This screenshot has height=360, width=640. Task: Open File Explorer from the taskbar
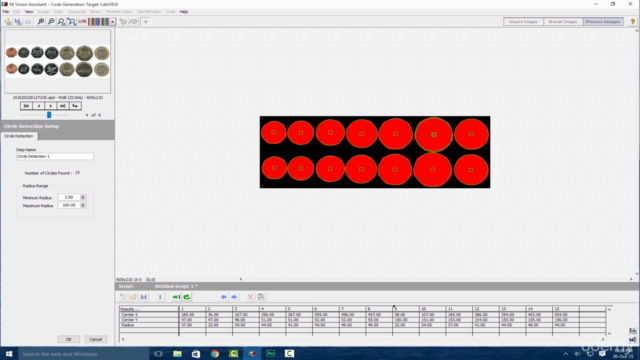pyautogui.click(x=177, y=353)
